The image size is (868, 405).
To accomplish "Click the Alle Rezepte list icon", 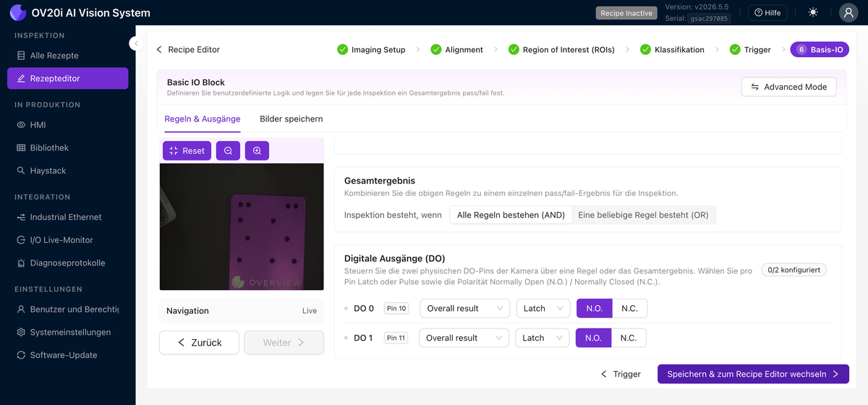I will pyautogui.click(x=21, y=56).
